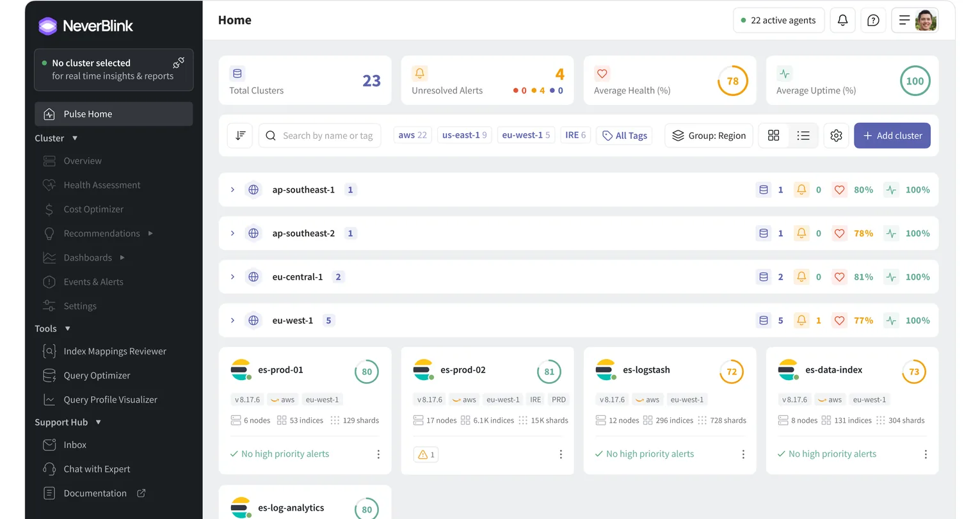Collapse the Support Hub sidebar section
The height and width of the screenshot is (519, 980).
coord(98,422)
